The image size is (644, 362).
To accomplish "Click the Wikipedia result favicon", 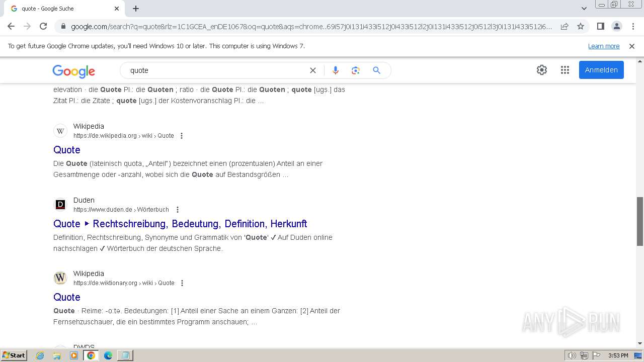I will pyautogui.click(x=60, y=131).
